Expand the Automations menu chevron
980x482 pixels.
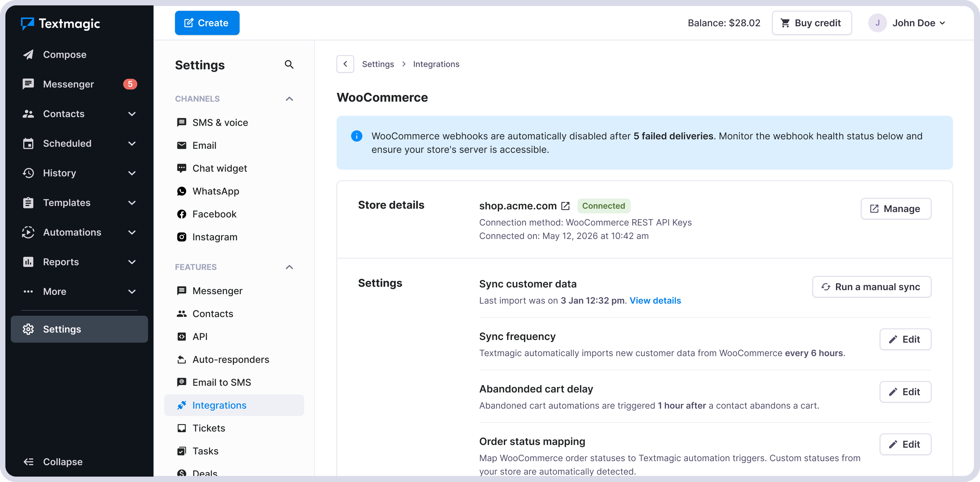pyautogui.click(x=132, y=233)
